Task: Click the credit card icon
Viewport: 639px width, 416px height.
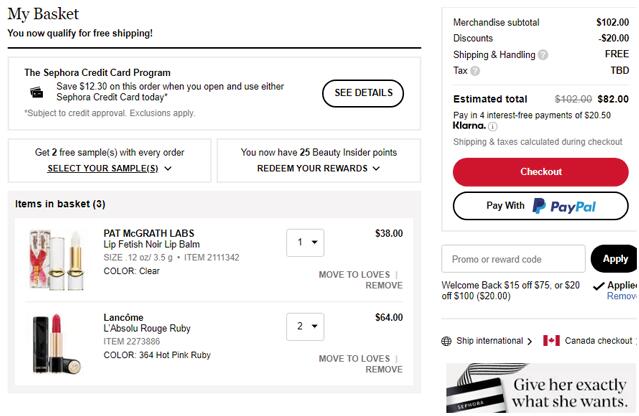Action: (37, 92)
